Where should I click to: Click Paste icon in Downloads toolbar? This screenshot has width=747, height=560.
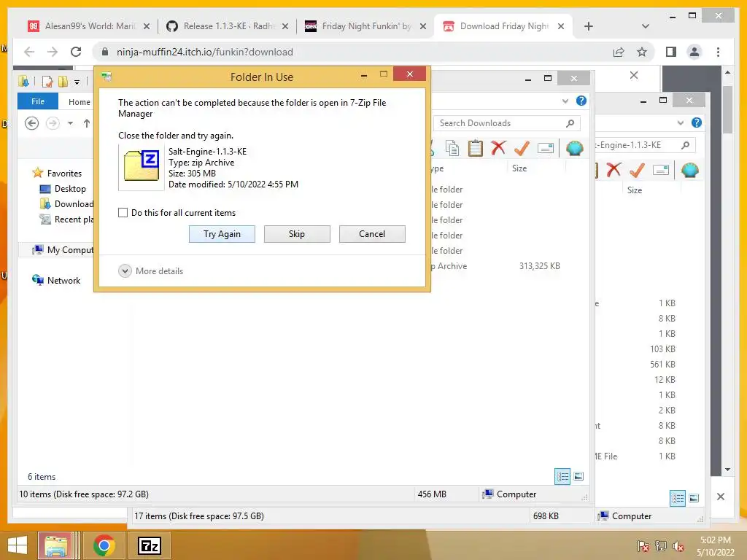[x=475, y=148]
